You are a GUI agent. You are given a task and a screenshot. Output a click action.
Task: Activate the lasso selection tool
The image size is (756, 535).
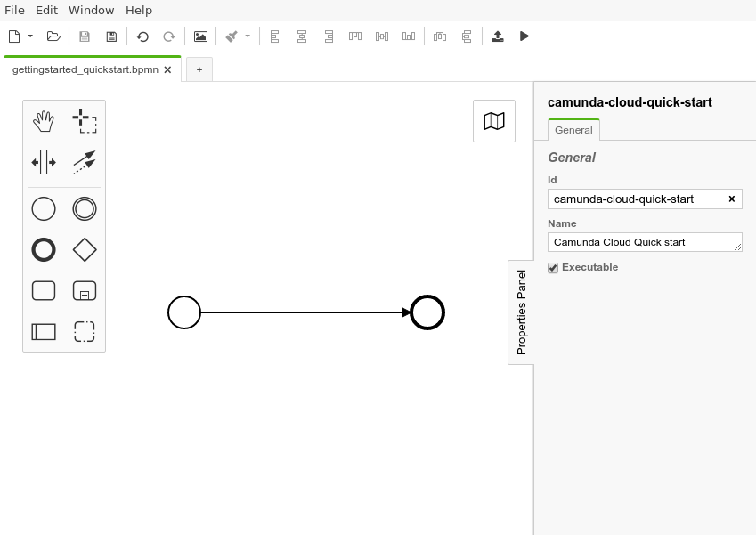tap(85, 122)
